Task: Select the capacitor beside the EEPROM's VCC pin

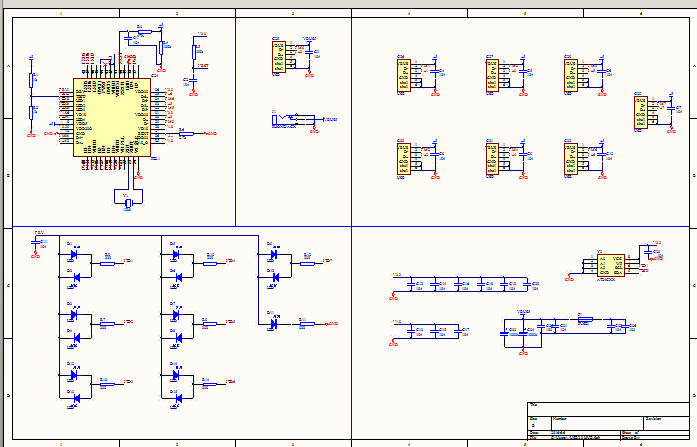Action: tap(649, 253)
